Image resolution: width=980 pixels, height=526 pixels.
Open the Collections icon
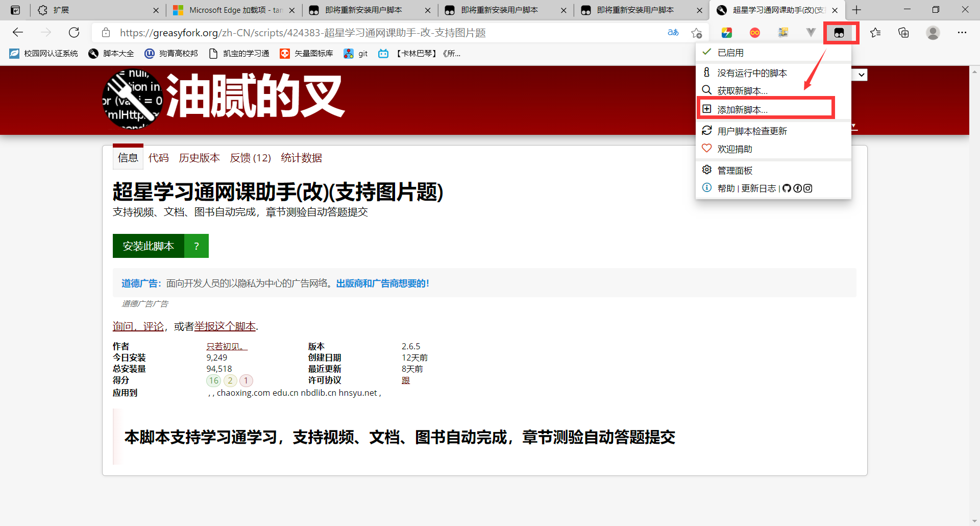pos(903,33)
